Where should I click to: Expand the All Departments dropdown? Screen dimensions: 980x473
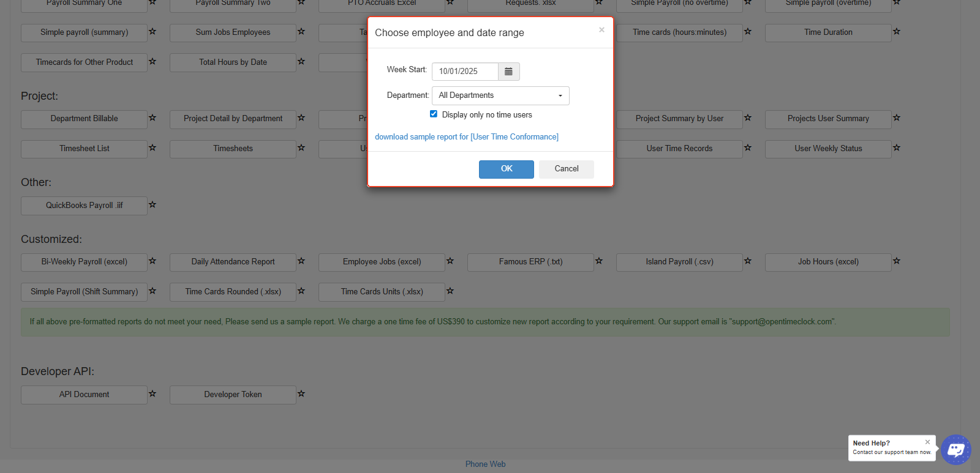500,95
